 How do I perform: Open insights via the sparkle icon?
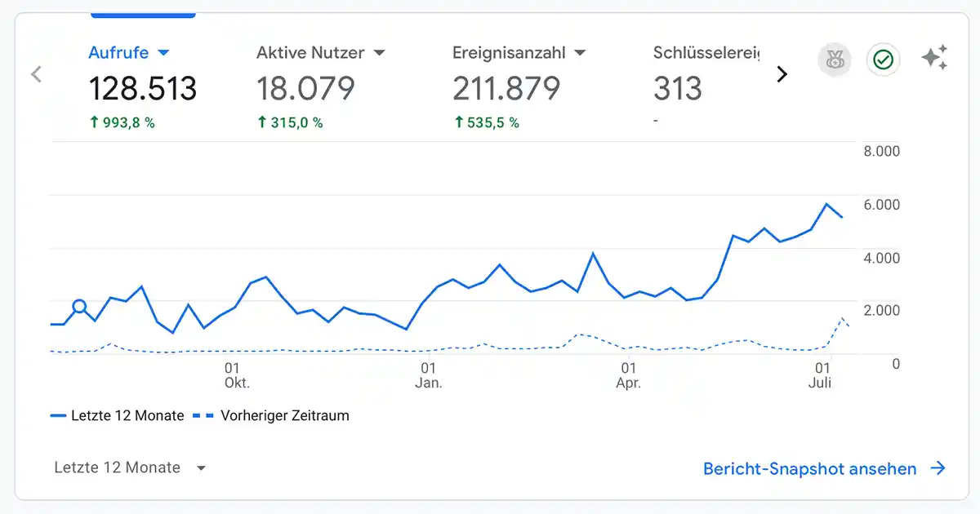934,58
